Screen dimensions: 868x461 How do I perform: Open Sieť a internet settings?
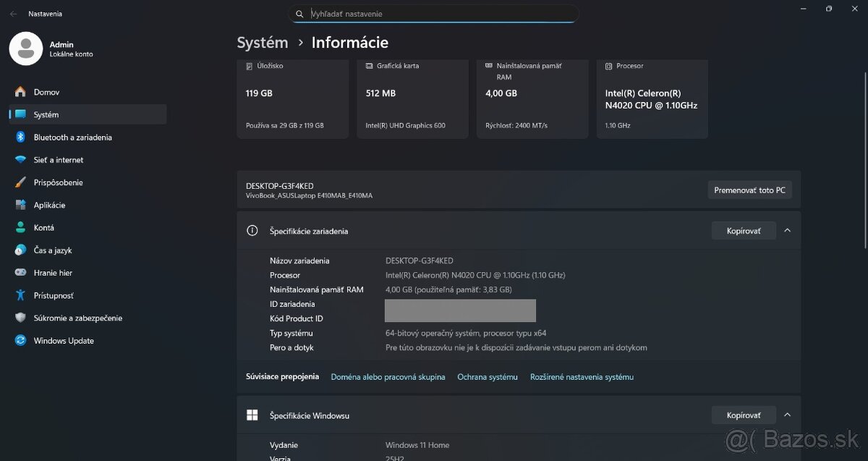click(88, 160)
